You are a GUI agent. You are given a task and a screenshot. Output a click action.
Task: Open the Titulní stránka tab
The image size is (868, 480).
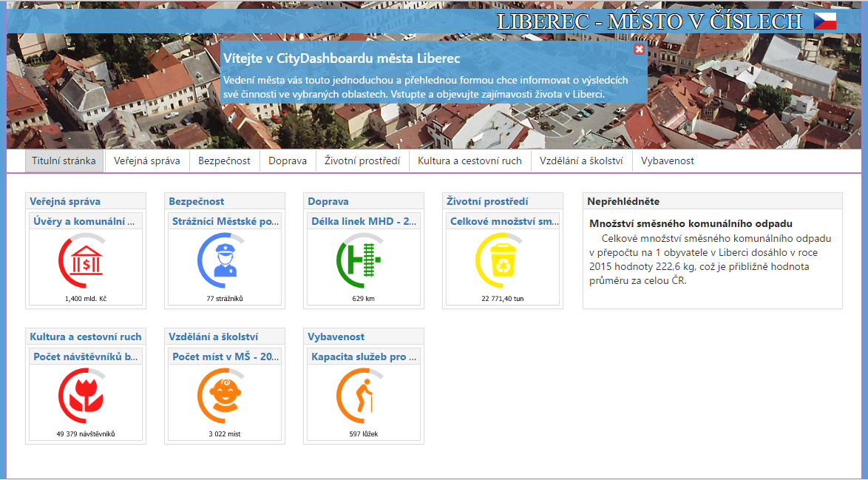(64, 161)
